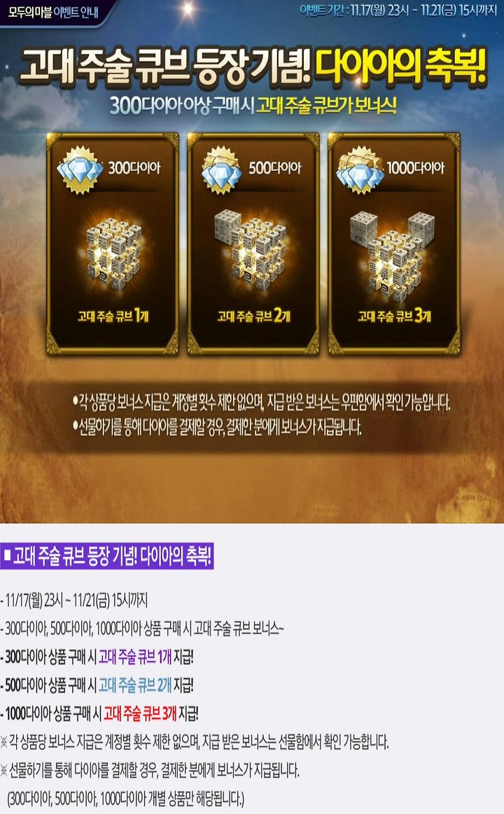Click the 1000 diamond pile icon

[360, 169]
